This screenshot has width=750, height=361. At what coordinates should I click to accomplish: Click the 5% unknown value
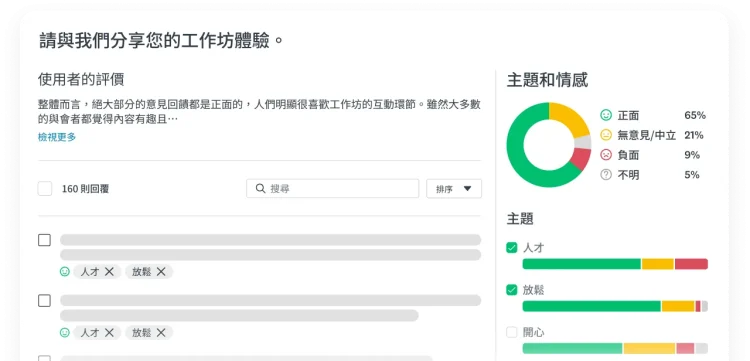tap(692, 175)
